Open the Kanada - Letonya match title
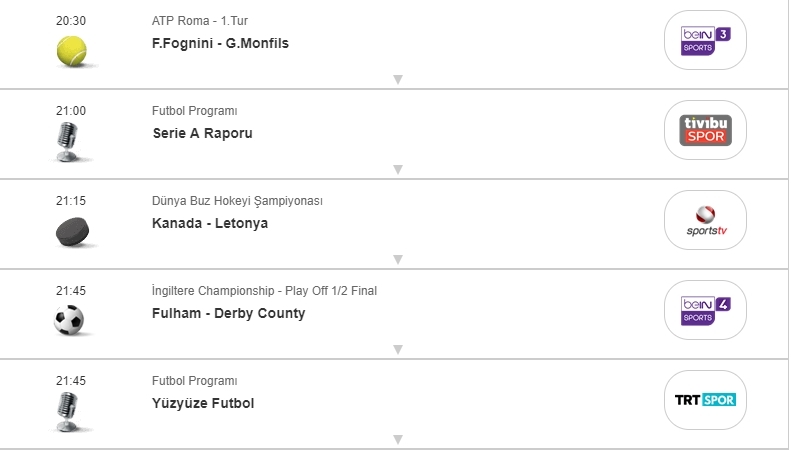This screenshot has height=450, width=791. tap(210, 224)
